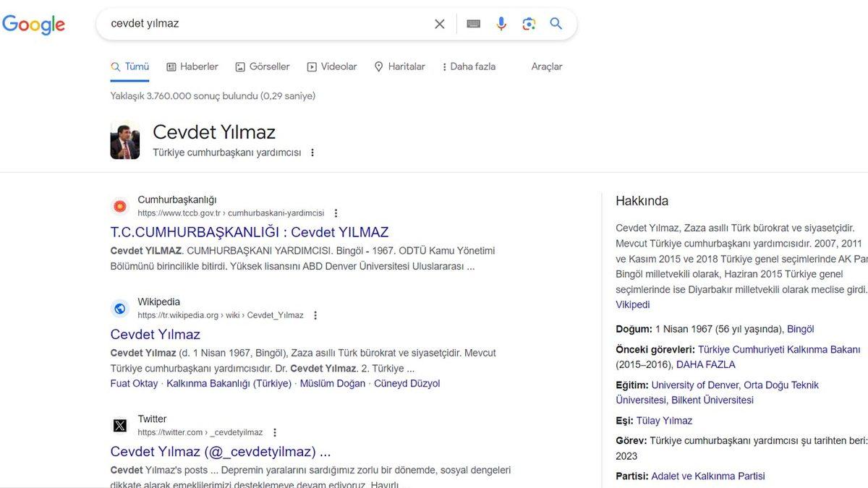
Task: Click the magnifying glass search icon
Action: coord(556,23)
